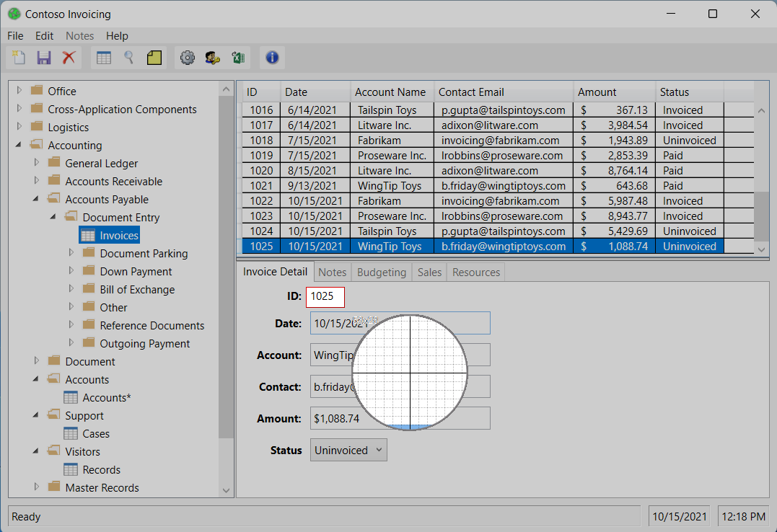The image size is (777, 532).
Task: Open notes using the sticky note icon
Action: 154,58
